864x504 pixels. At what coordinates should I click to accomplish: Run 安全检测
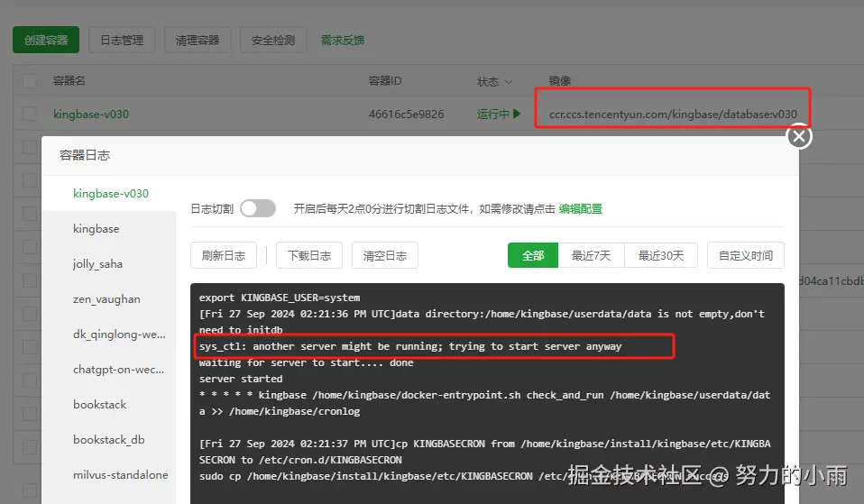pyautogui.click(x=273, y=40)
